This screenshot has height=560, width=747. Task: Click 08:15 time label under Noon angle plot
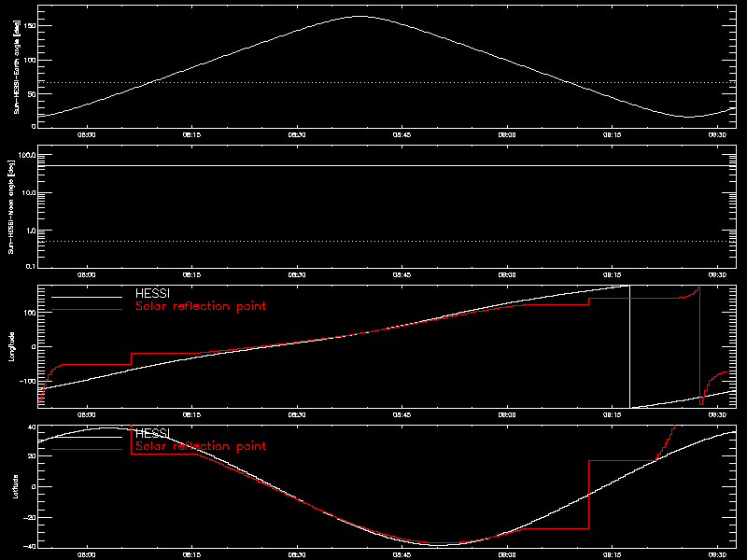(x=191, y=275)
